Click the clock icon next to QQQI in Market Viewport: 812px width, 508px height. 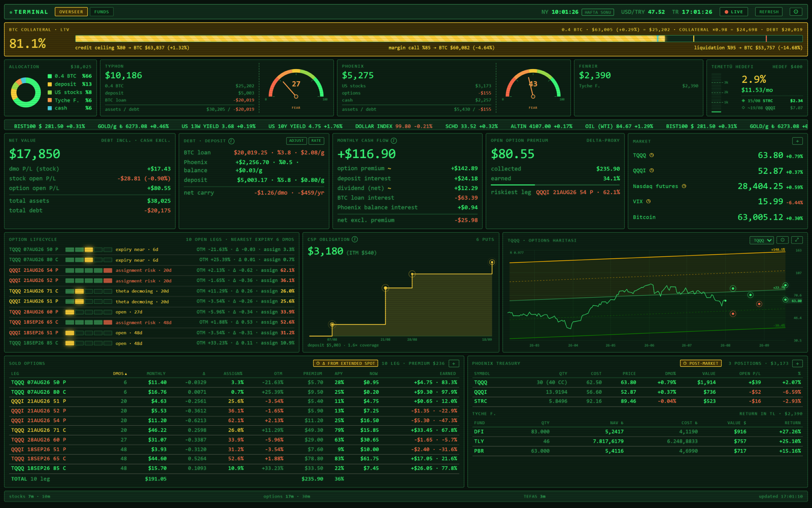[652, 171]
